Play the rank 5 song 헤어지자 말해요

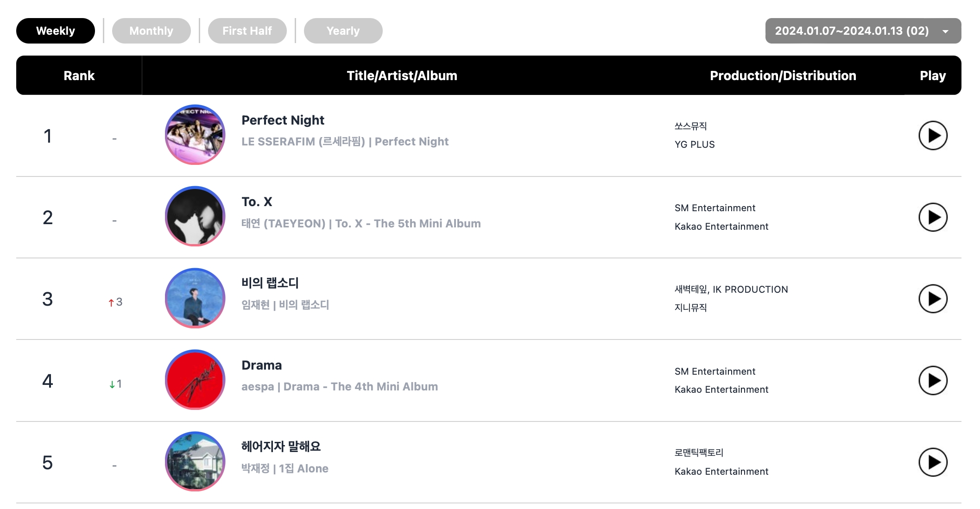coord(933,462)
